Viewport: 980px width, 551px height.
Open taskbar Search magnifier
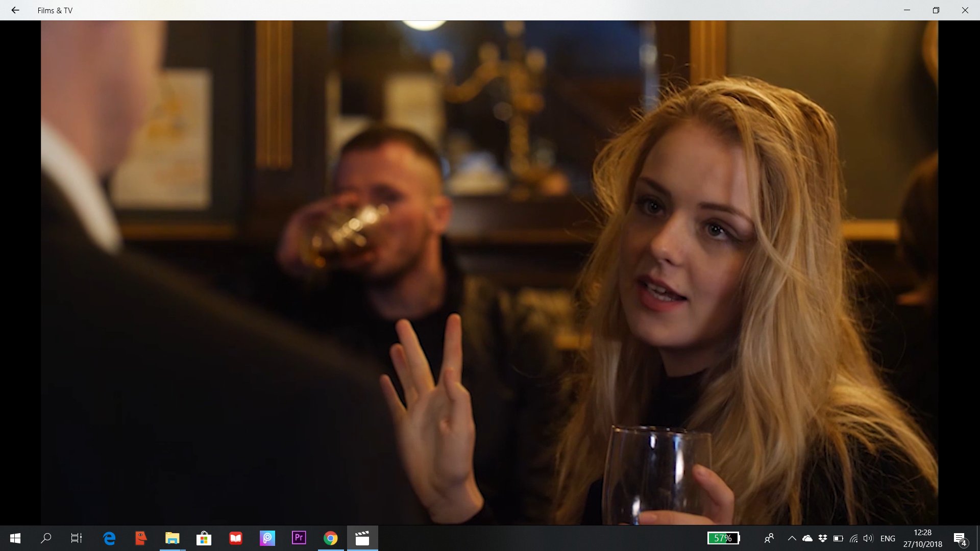(x=46, y=538)
